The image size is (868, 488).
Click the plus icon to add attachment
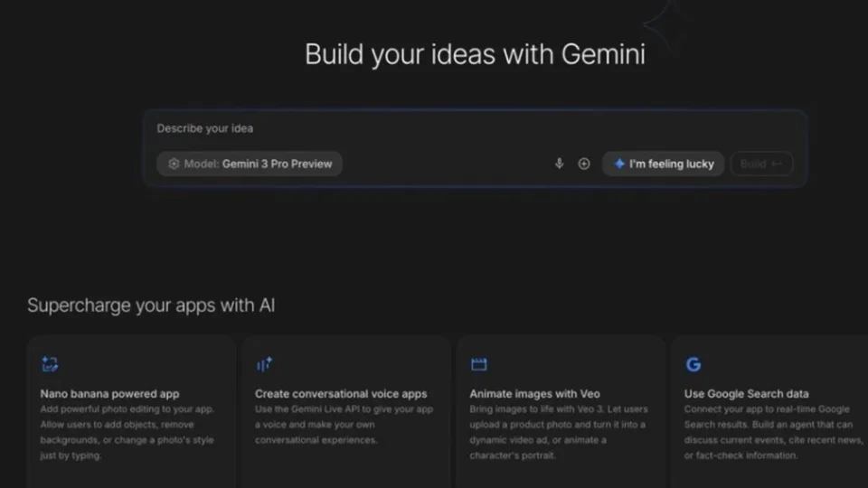point(584,164)
